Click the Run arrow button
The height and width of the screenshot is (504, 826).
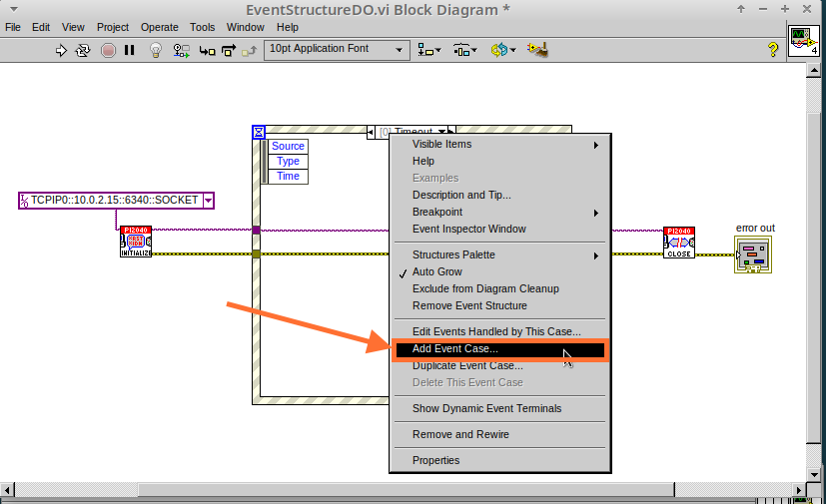(61, 51)
